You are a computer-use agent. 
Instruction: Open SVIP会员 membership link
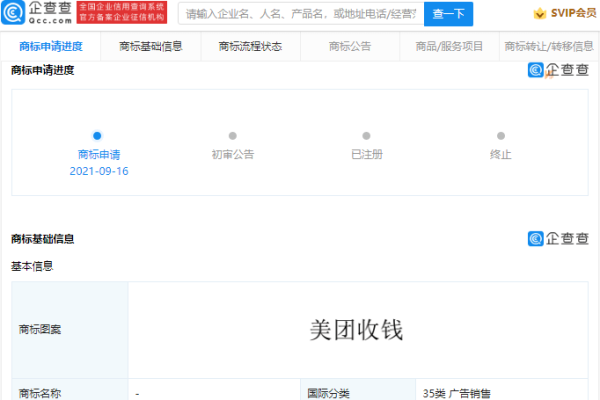point(573,13)
